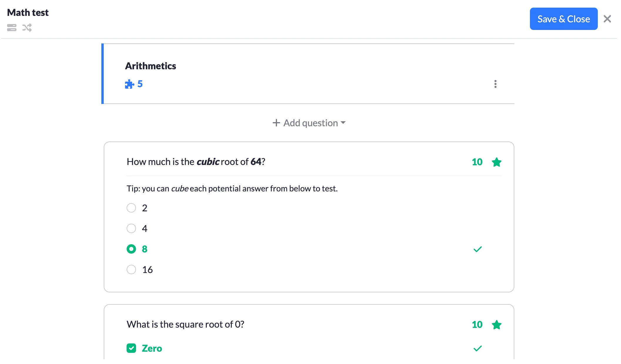Click the star icon on cubic root question
621x364 pixels.
pyautogui.click(x=496, y=162)
